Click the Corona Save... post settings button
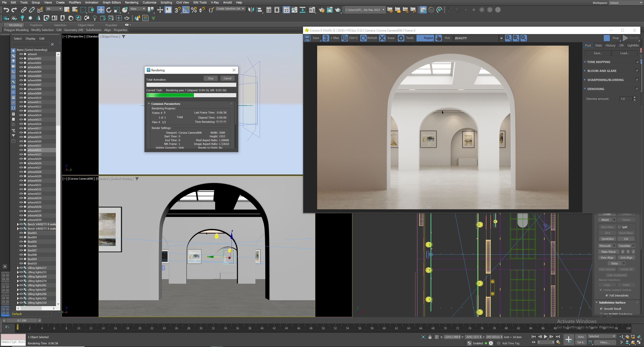The width and height of the screenshot is (644, 347). click(x=598, y=53)
